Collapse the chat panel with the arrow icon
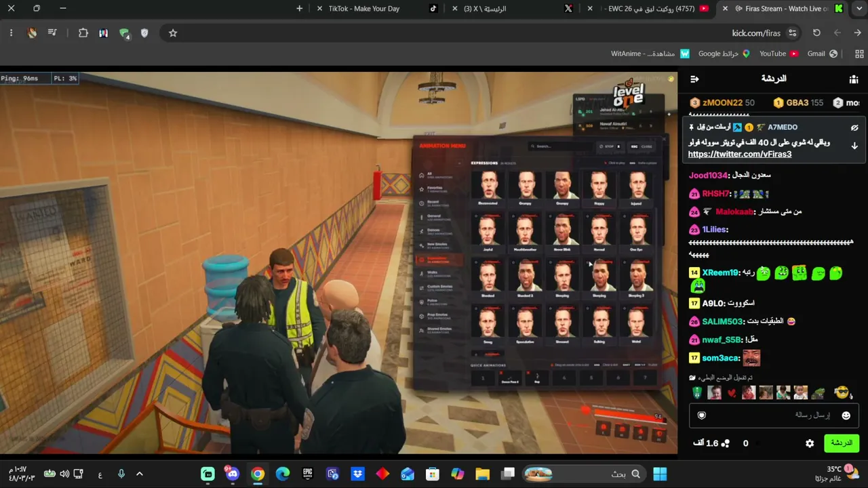The image size is (868, 488). [x=694, y=79]
